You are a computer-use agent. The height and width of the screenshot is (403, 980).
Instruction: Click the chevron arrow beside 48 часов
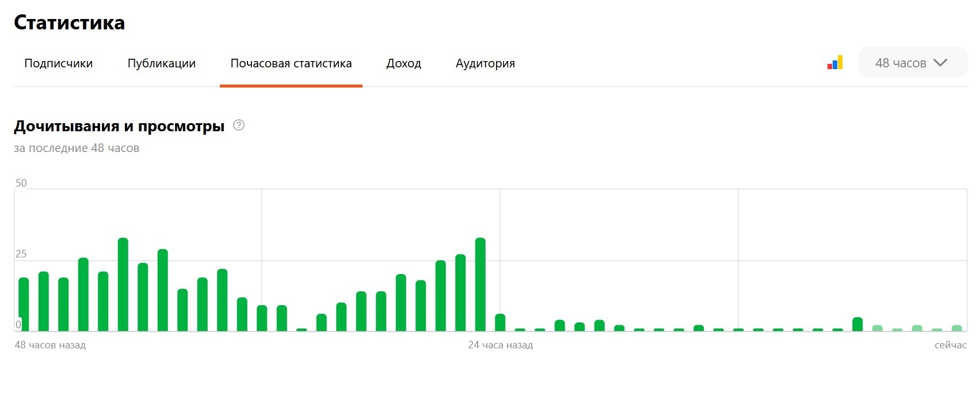coord(940,63)
